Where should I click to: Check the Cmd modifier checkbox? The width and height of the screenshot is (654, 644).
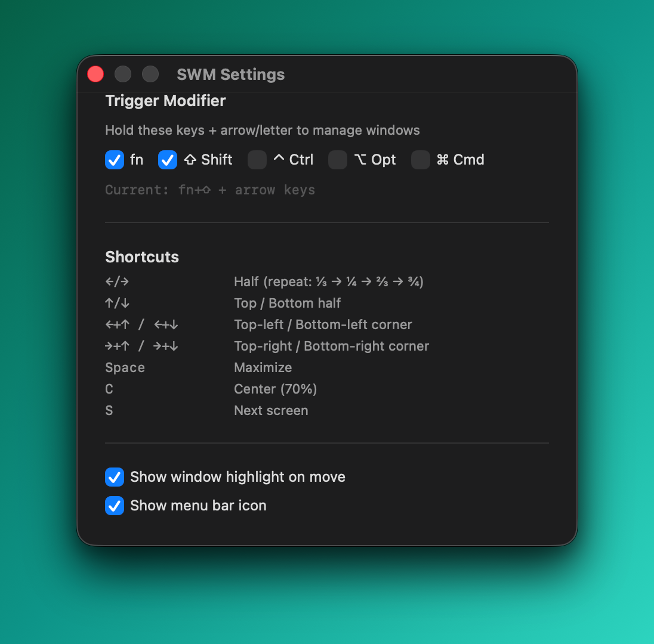(421, 160)
